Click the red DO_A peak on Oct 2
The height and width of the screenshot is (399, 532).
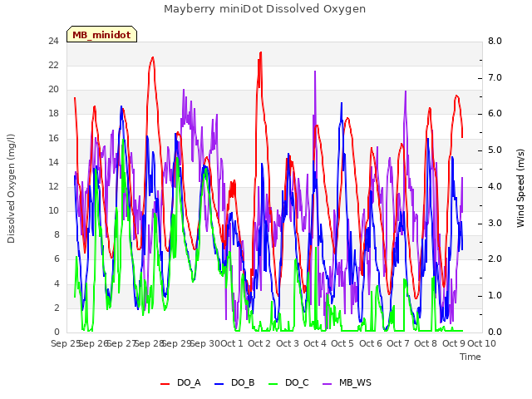[x=260, y=53]
